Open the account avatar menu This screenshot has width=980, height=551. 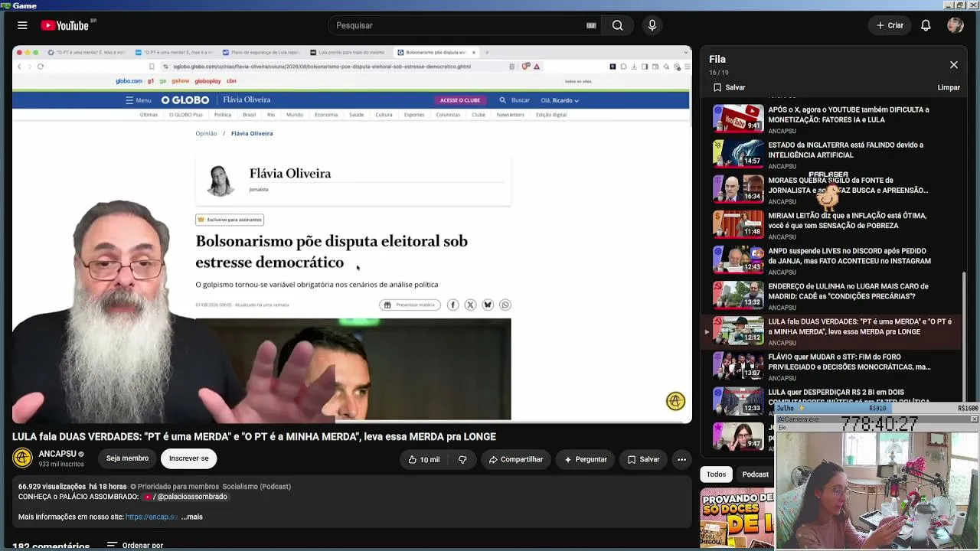coord(955,25)
